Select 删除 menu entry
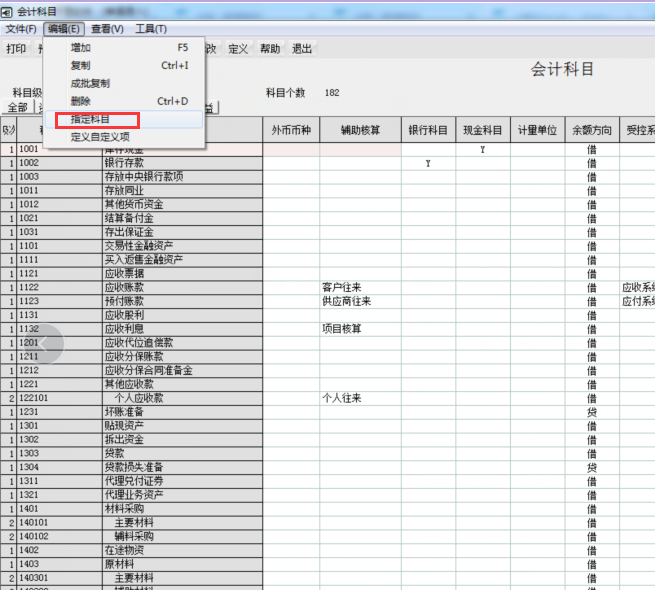This screenshot has width=655, height=590. (x=124, y=102)
